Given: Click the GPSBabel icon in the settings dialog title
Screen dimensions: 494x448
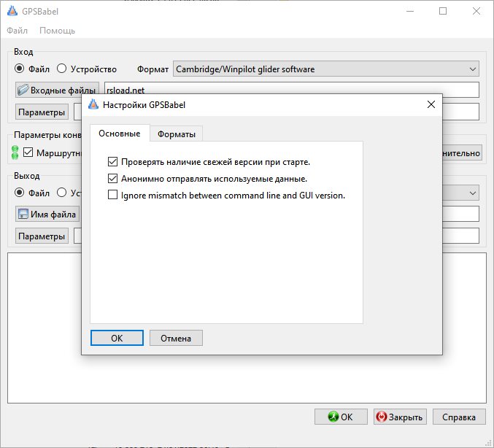Looking at the screenshot, I should click(x=93, y=104).
